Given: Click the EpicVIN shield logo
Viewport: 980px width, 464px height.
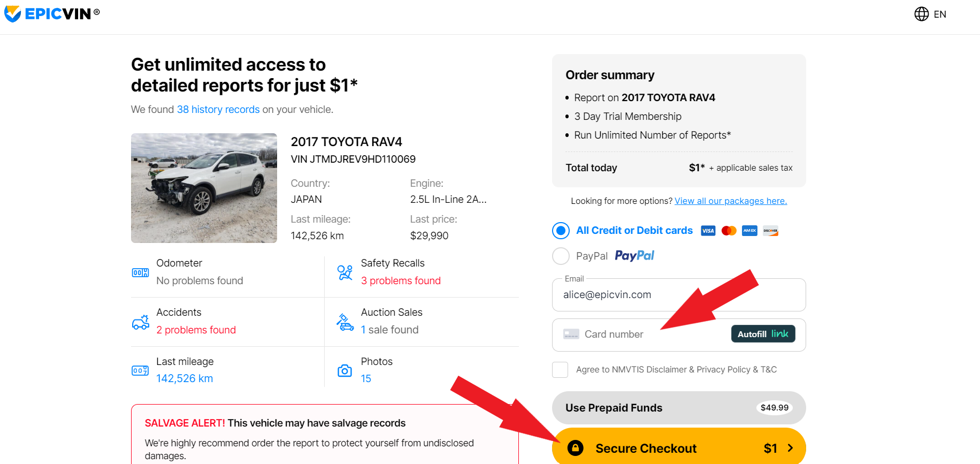Looking at the screenshot, I should tap(12, 14).
